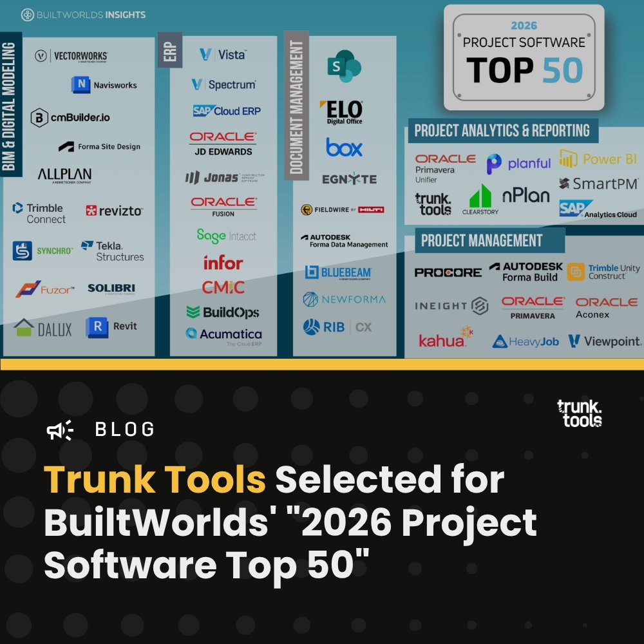This screenshot has width=644, height=644.
Task: Click the CMiC logo
Action: pos(223,287)
